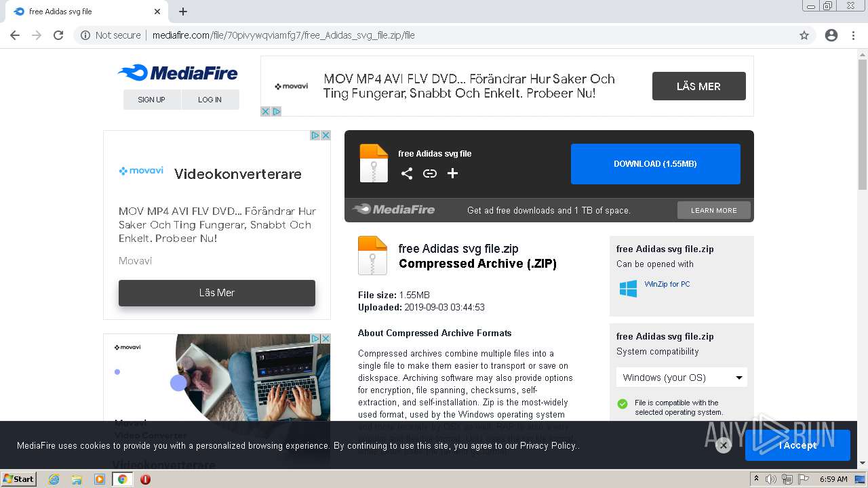This screenshot has height=488, width=868.
Task: Click AdChoices icon on sidebar Movavi ad
Action: pyautogui.click(x=315, y=136)
